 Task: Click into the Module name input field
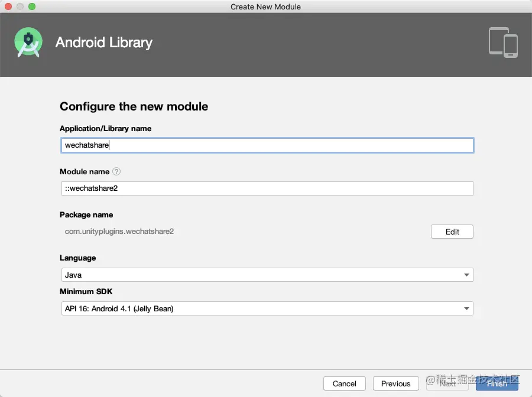click(x=267, y=188)
